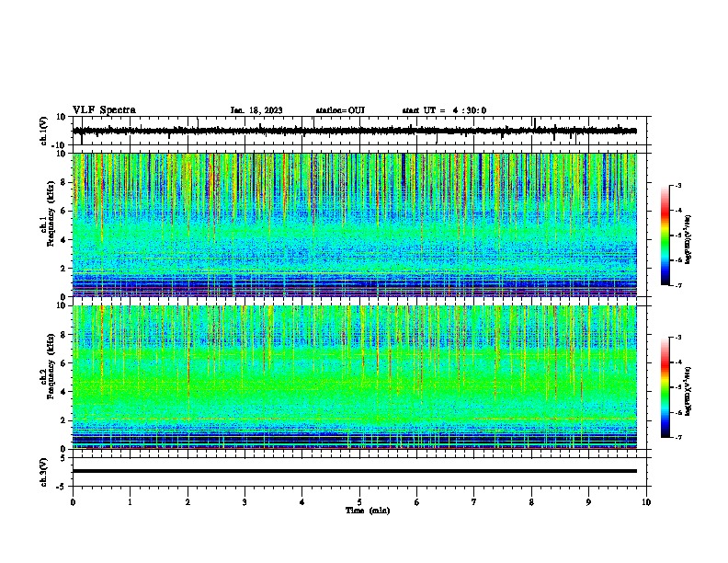This screenshot has width=728, height=563.
Task: Click the ch.1 "Frequency (kHz)" axis label
Action: (51, 215)
